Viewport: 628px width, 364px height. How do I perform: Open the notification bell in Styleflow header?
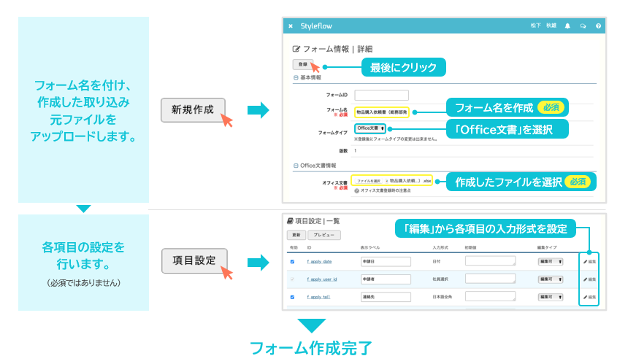(567, 26)
